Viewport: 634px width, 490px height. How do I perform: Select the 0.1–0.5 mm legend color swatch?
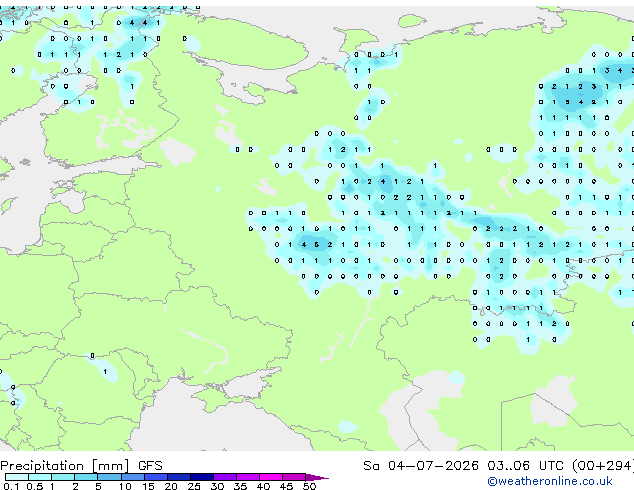pos(17,477)
